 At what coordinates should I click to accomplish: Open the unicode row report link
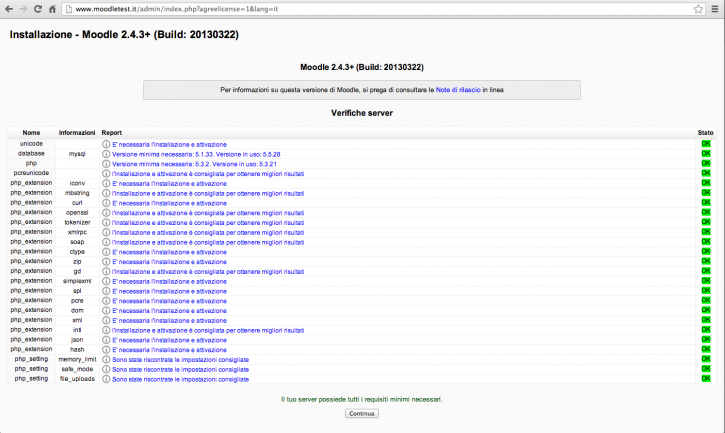pyautogui.click(x=169, y=144)
